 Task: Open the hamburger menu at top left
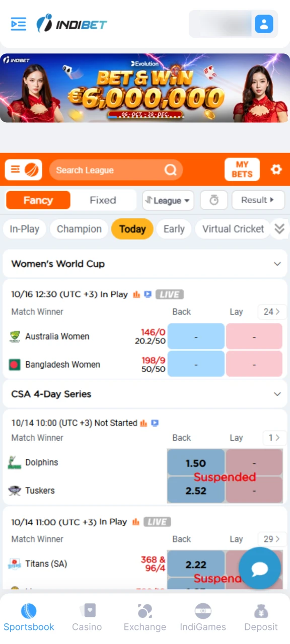pos(18,24)
